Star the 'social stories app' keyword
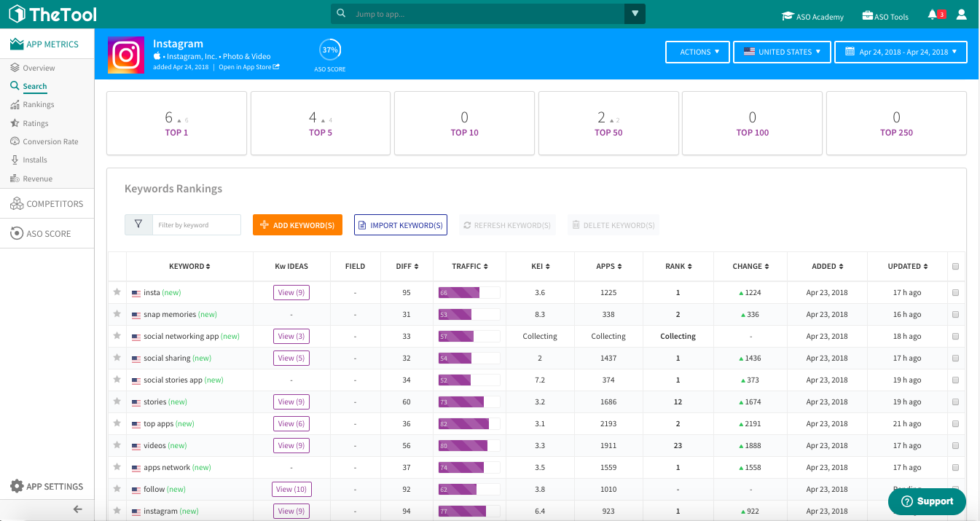 click(x=117, y=380)
